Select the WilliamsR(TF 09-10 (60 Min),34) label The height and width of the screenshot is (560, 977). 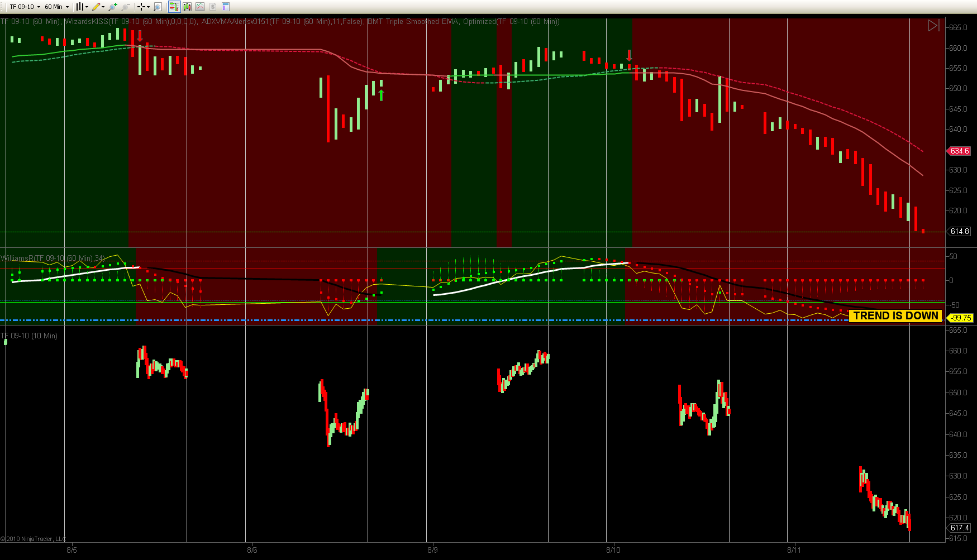pos(53,258)
